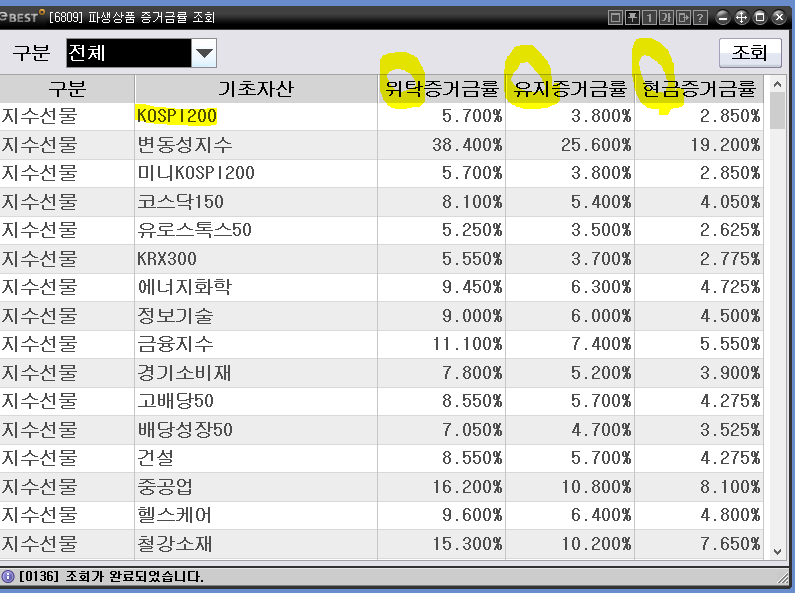795x593 pixels.
Task: Click 4.800% in the 헬스케어 row
Action: (731, 515)
